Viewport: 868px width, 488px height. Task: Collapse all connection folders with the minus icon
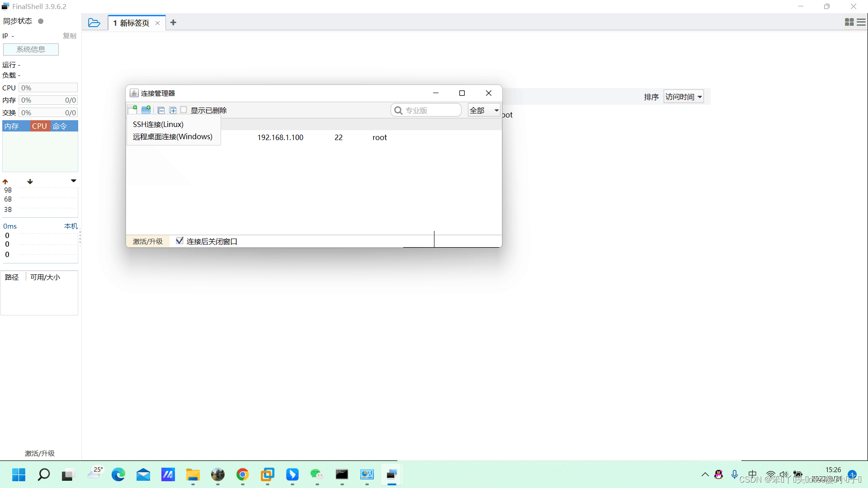click(161, 110)
